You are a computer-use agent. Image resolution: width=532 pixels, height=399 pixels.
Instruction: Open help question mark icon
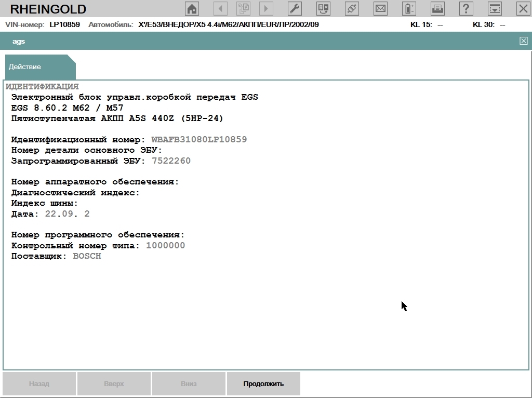tap(466, 8)
